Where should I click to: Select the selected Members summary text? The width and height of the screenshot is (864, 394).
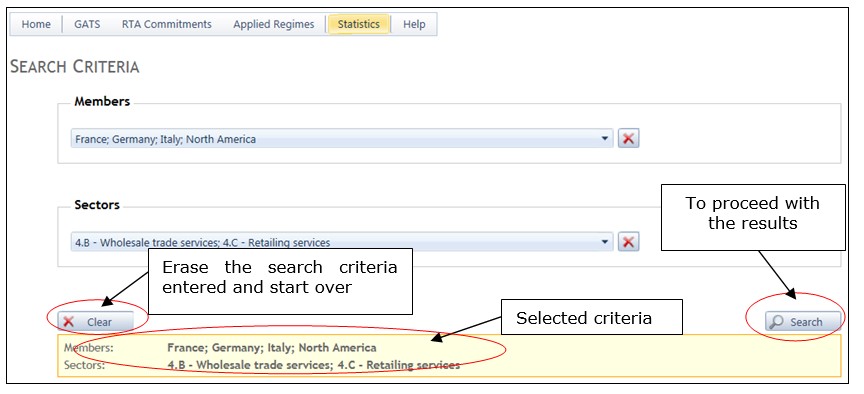[x=272, y=348]
